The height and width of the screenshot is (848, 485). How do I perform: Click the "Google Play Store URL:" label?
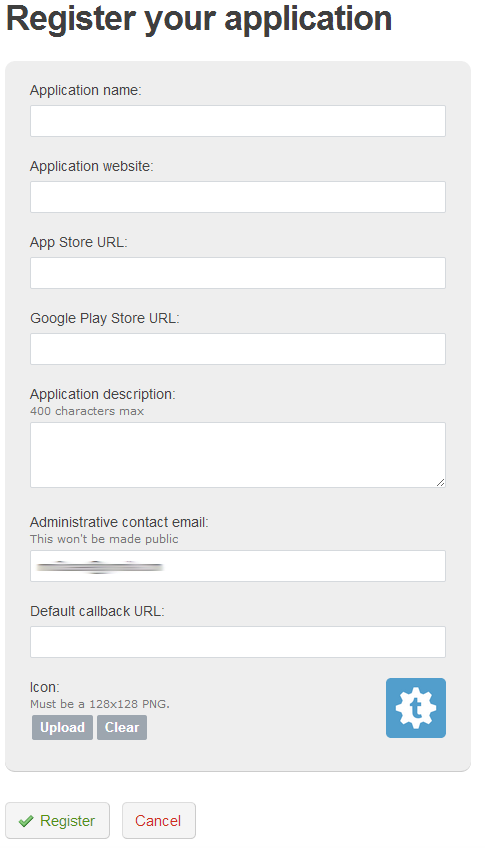(104, 318)
